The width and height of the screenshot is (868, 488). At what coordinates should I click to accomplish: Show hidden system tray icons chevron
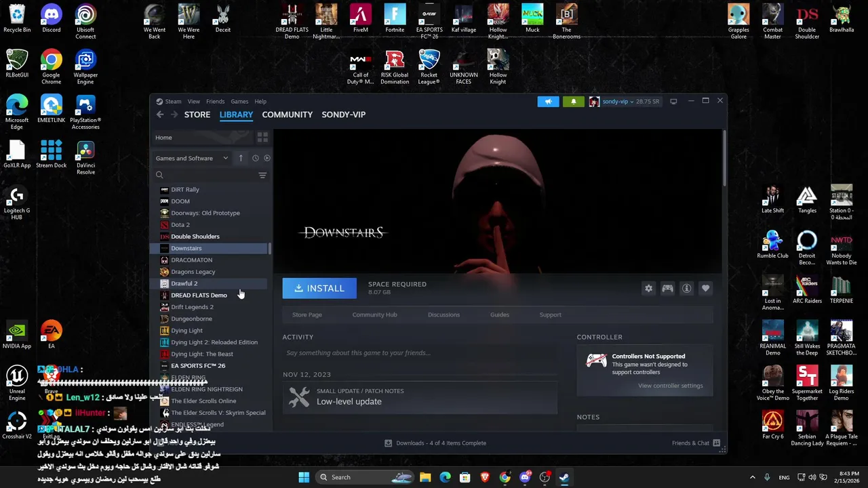click(752, 477)
